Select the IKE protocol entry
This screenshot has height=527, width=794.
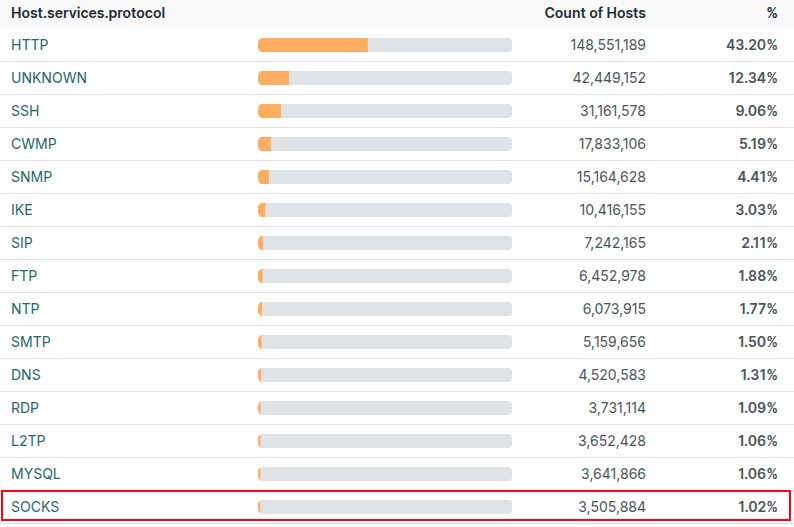pyautogui.click(x=22, y=210)
